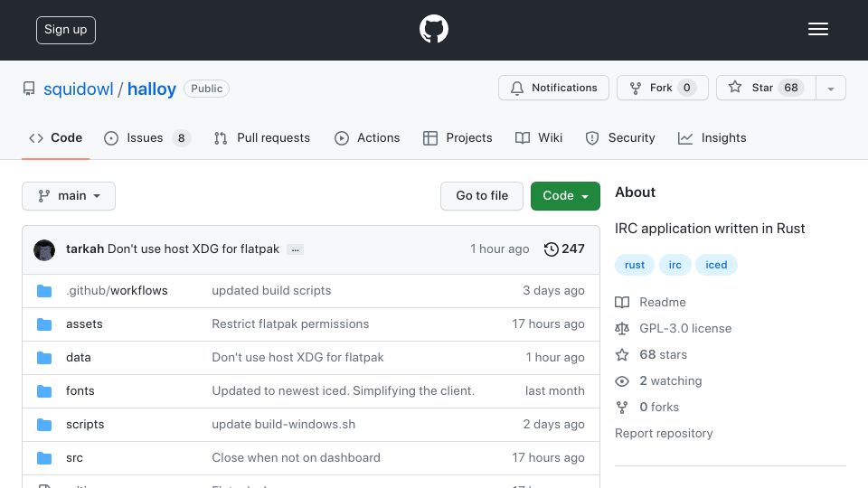Open the fonts folder
Screen dimensions: 868x488
tap(80, 390)
